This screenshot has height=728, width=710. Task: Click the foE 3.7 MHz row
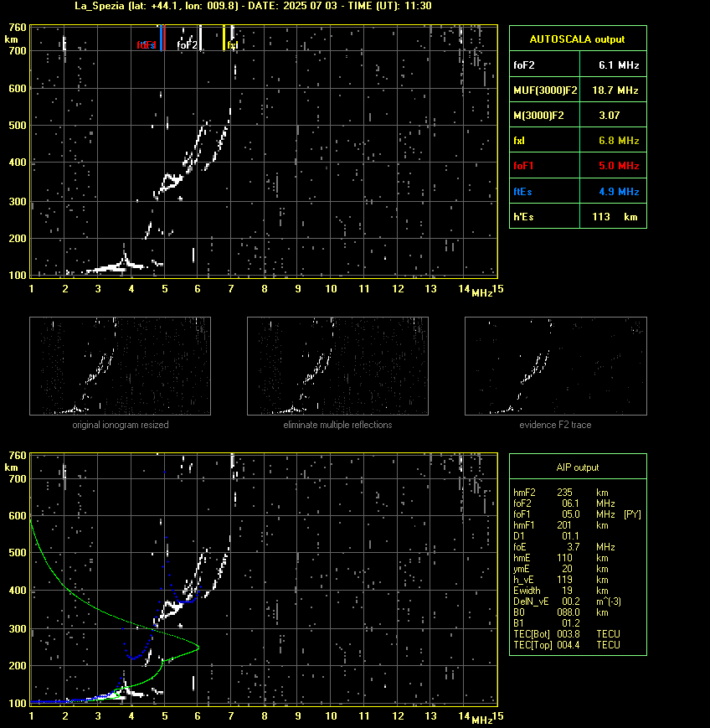pyautogui.click(x=564, y=547)
